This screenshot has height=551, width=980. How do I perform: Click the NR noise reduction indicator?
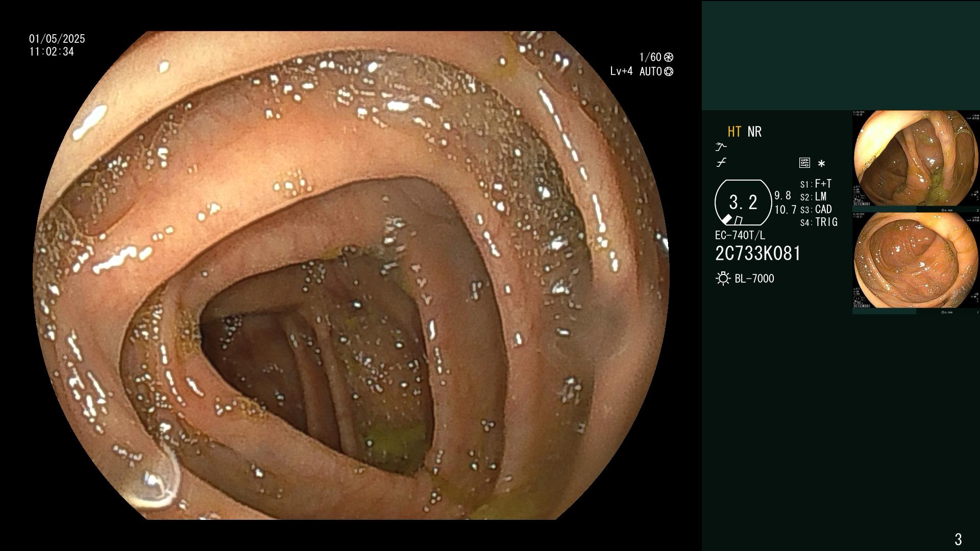pyautogui.click(x=754, y=132)
